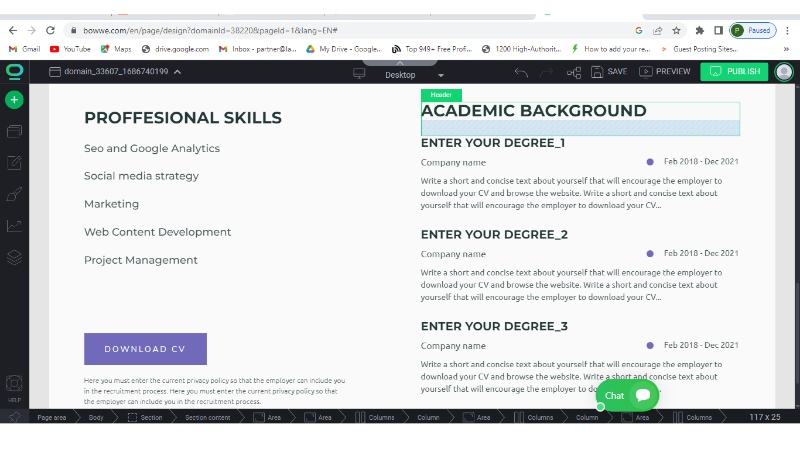
Task: Expand the Desktop device dropdown
Action: (441, 75)
